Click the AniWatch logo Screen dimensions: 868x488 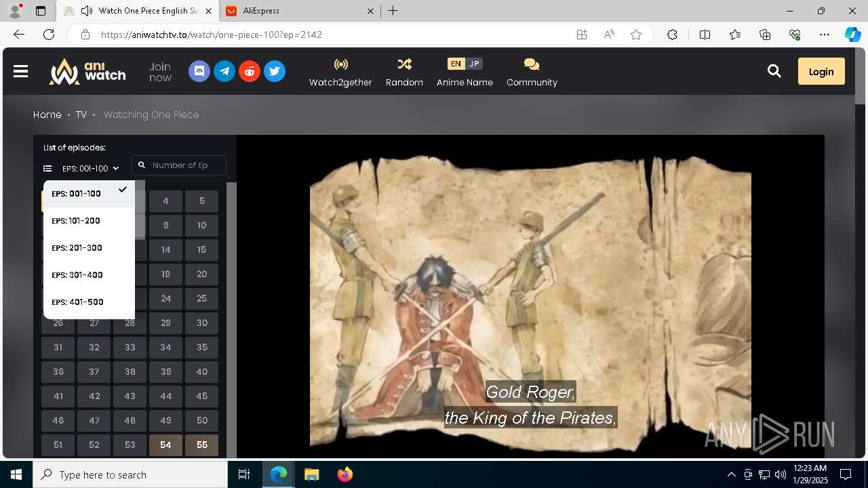(x=87, y=71)
